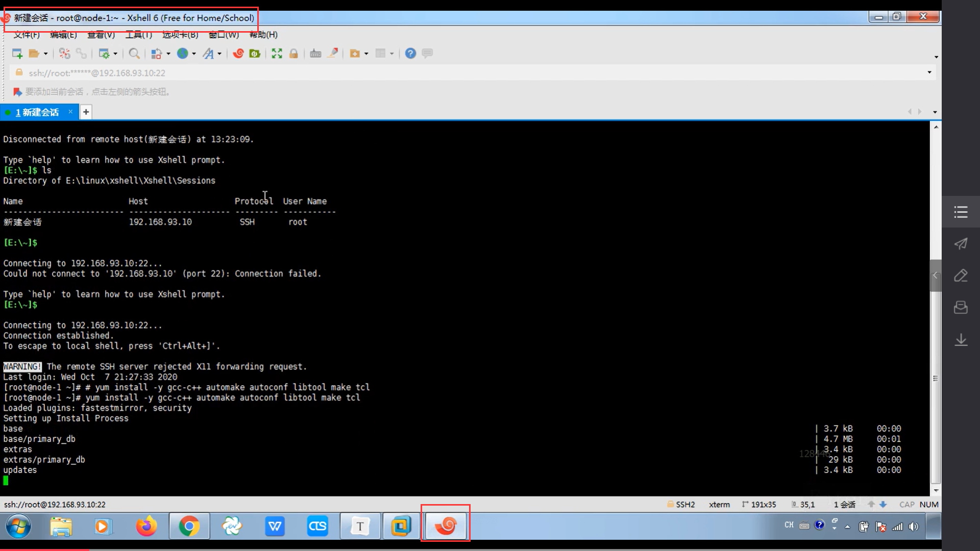Viewport: 980px width, 551px height.
Task: Expand the address bar history dropdown
Action: (929, 72)
